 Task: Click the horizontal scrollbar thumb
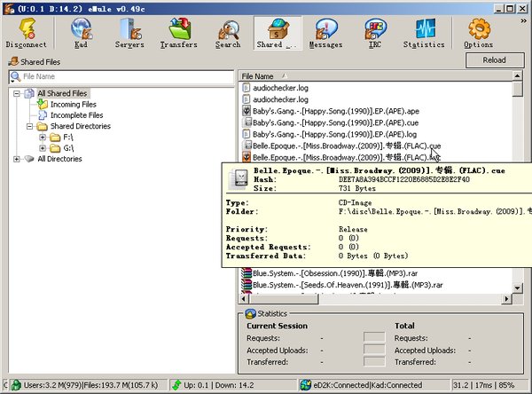tap(284, 299)
